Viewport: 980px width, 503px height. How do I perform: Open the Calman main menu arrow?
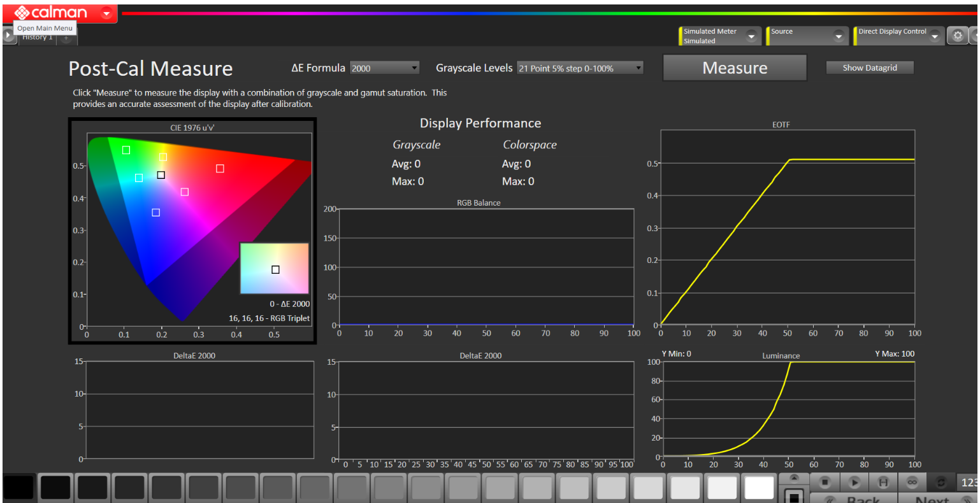click(106, 13)
